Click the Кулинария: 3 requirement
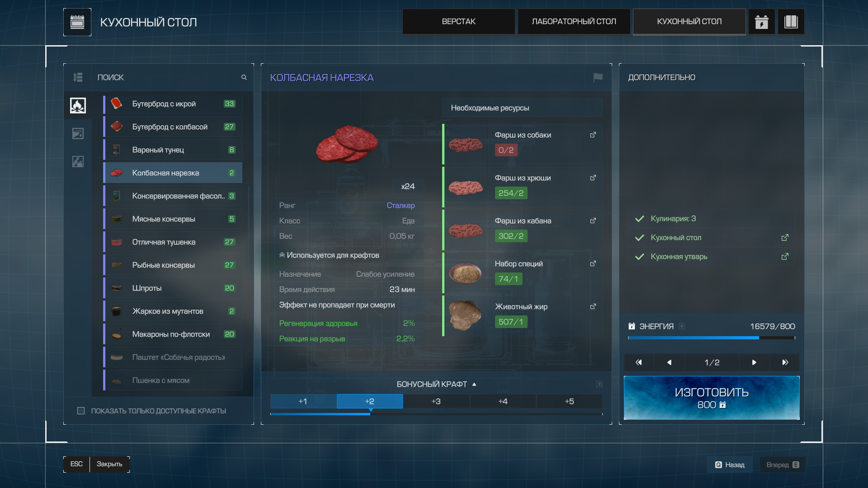Screen dimensions: 868x488 pos(673,219)
